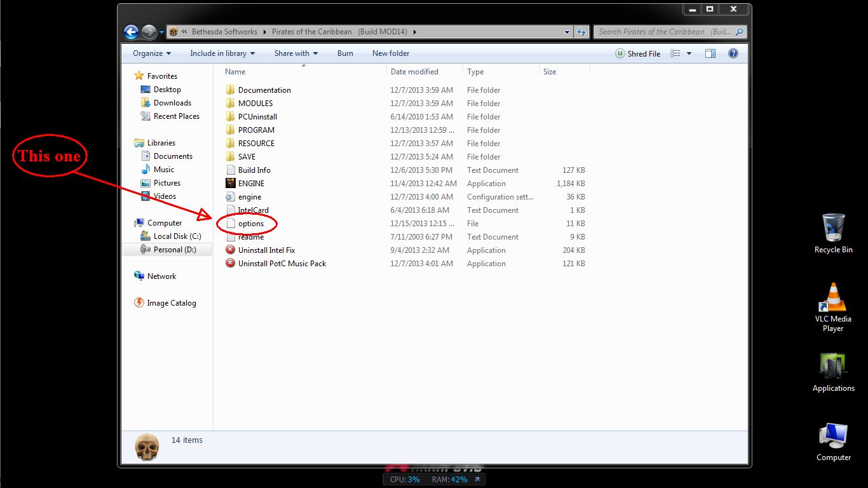Open the address bar history dropdown
Image resolution: width=868 pixels, height=488 pixels.
pyautogui.click(x=567, y=32)
